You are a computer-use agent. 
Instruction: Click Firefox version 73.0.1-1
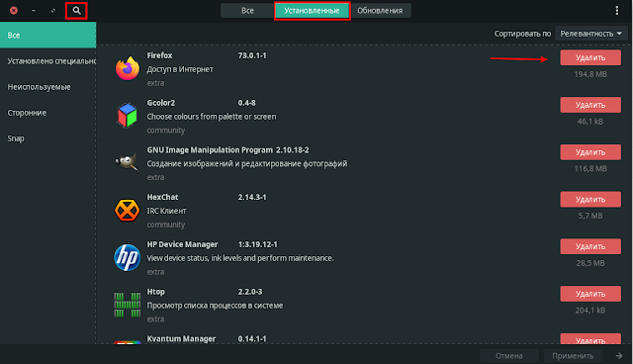252,55
